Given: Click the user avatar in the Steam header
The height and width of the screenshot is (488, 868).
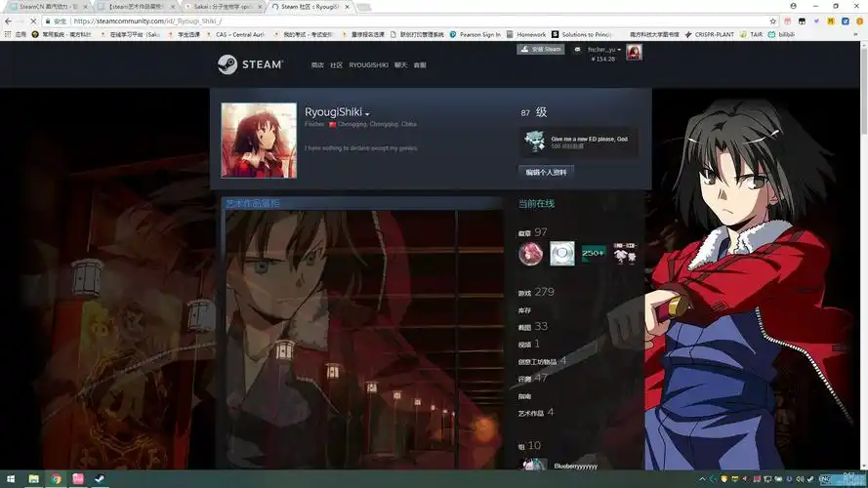Looking at the screenshot, I should pos(634,52).
